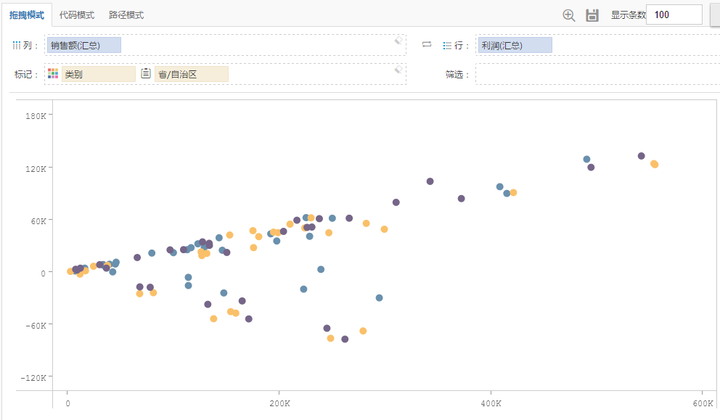Open the 类别 mark field pill
Screen dimensions: 720x420
97,74
